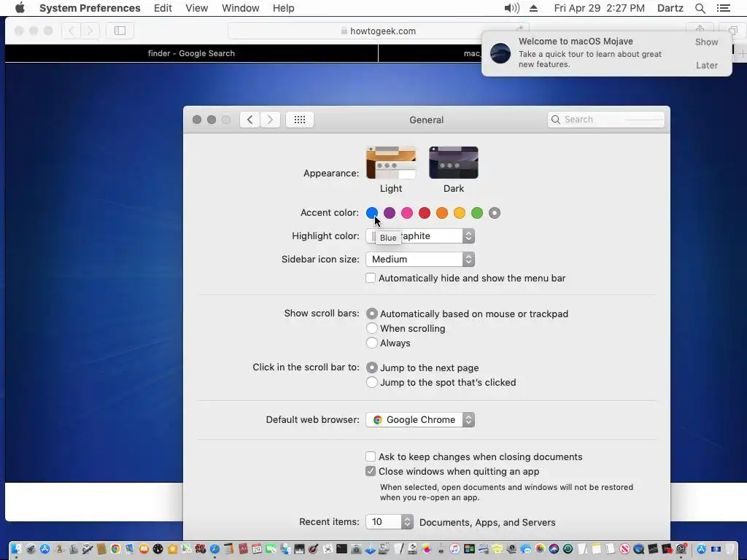The height and width of the screenshot is (560, 747).
Task: Click Dartz user name in menu bar
Action: pos(670,8)
